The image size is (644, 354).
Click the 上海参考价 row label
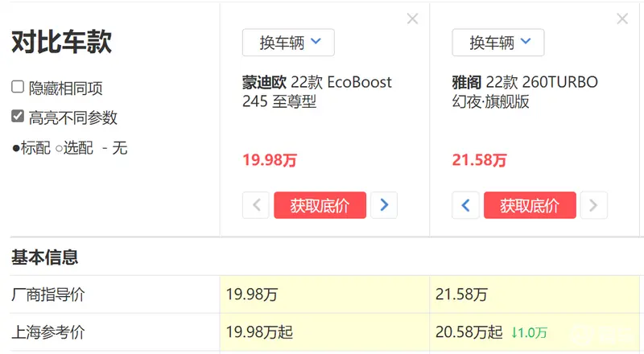(x=47, y=332)
